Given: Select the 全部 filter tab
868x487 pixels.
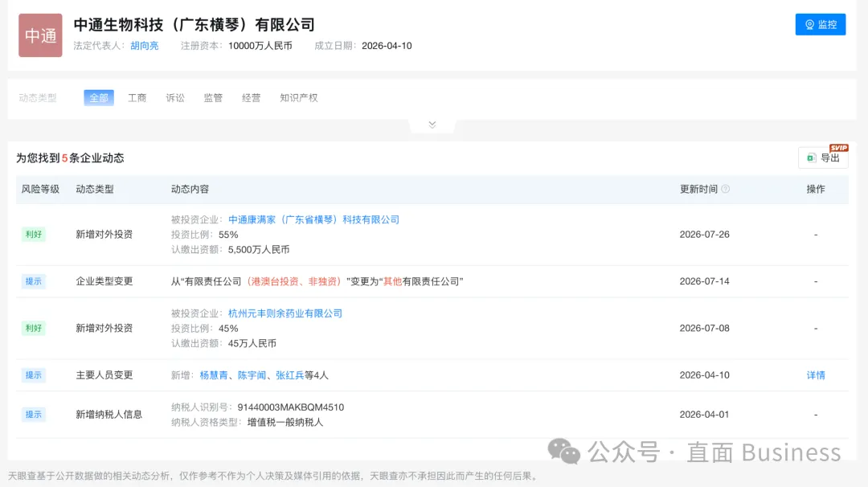Looking at the screenshot, I should [99, 98].
